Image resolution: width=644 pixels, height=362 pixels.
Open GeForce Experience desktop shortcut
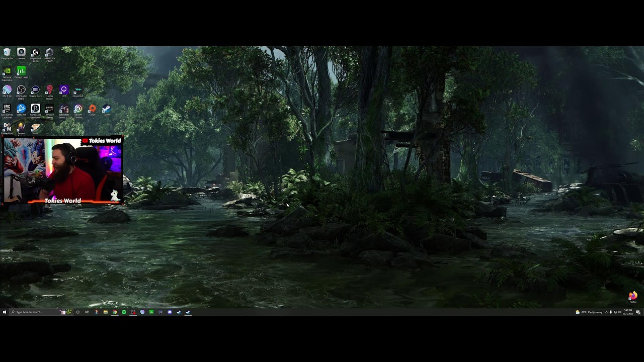7,74
